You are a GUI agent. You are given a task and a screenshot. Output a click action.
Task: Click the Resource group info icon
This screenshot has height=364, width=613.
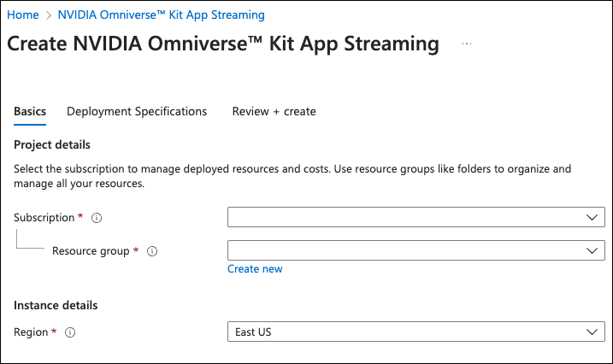(x=152, y=251)
